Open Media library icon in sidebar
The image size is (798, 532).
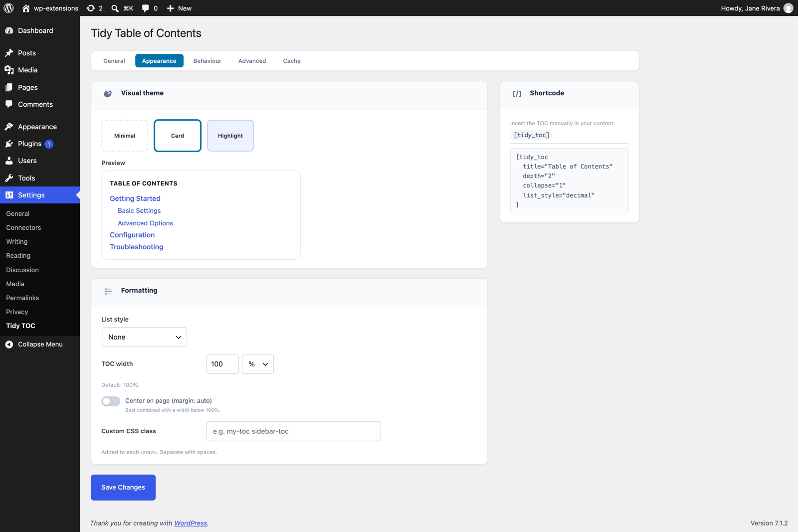tap(9, 70)
